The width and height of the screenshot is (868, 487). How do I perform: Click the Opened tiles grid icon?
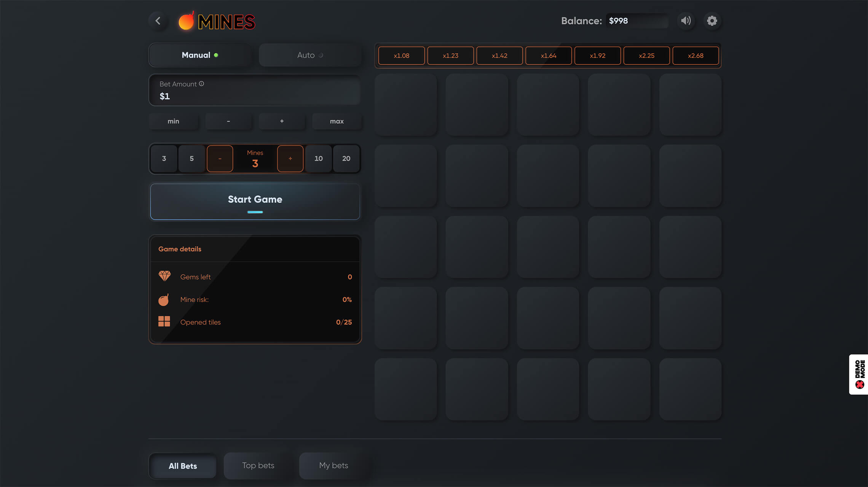pos(164,321)
